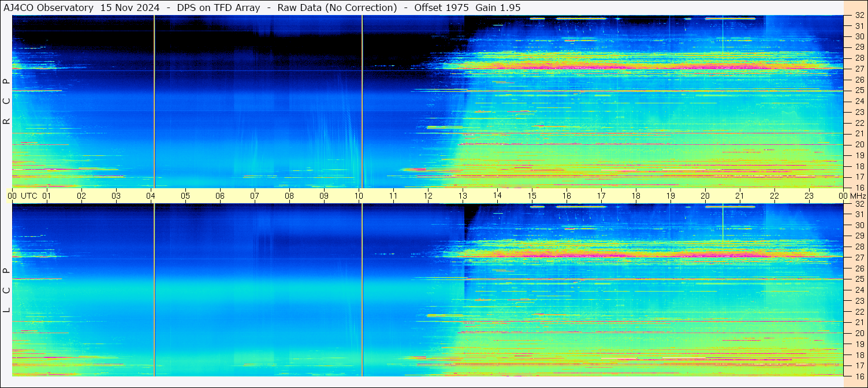Click the MHz unit label on axis
The height and width of the screenshot is (388, 868).
tap(858, 196)
